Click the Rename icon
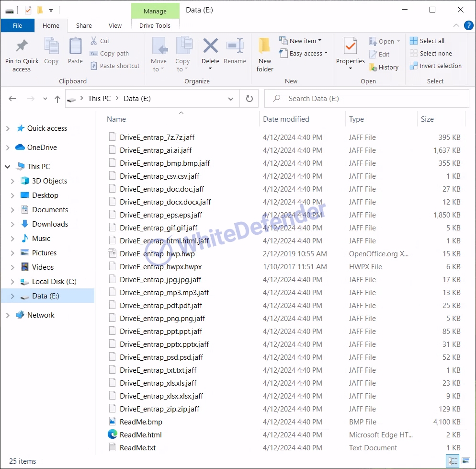The height and width of the screenshot is (469, 476). (235, 46)
